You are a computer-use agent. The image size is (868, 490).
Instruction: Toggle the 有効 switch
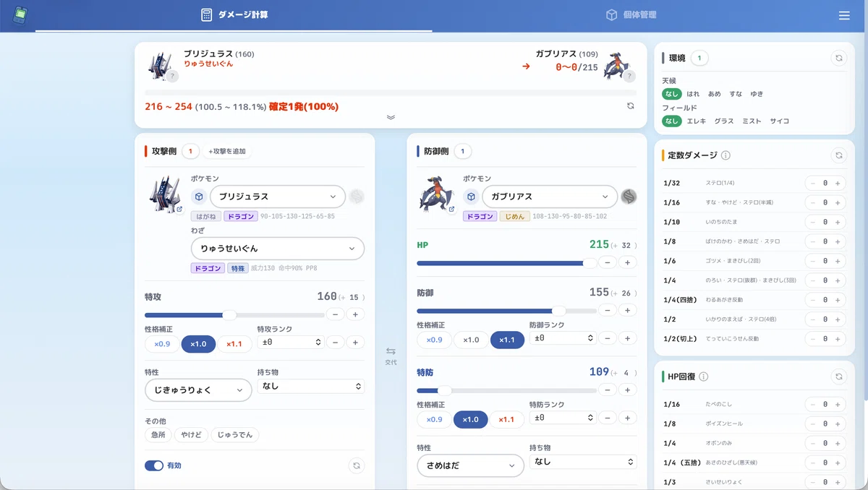[154, 465]
